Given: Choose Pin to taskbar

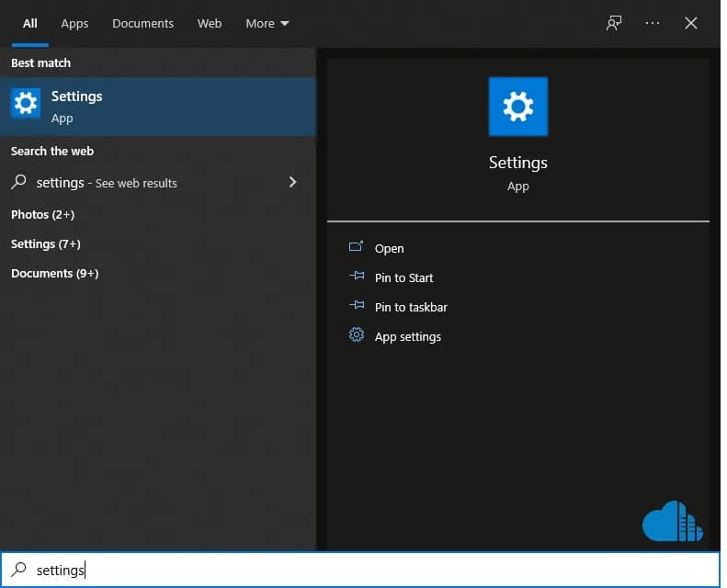Looking at the screenshot, I should (411, 307).
